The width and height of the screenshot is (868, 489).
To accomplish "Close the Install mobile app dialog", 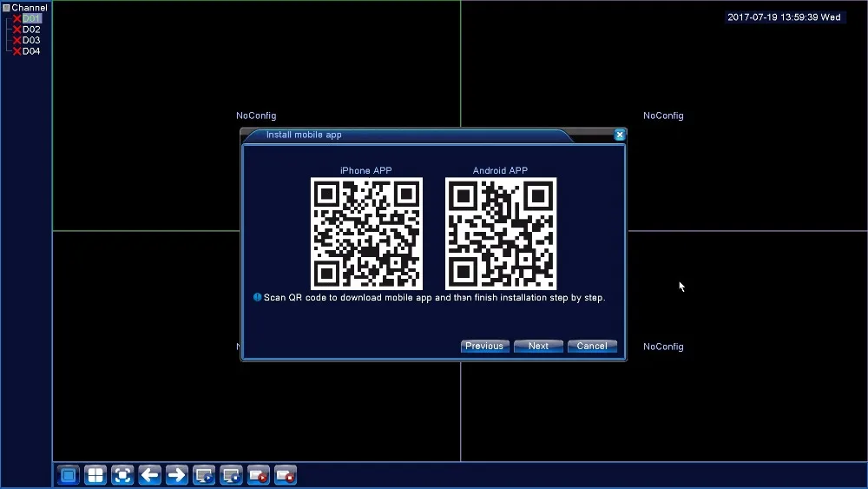I will pyautogui.click(x=619, y=135).
